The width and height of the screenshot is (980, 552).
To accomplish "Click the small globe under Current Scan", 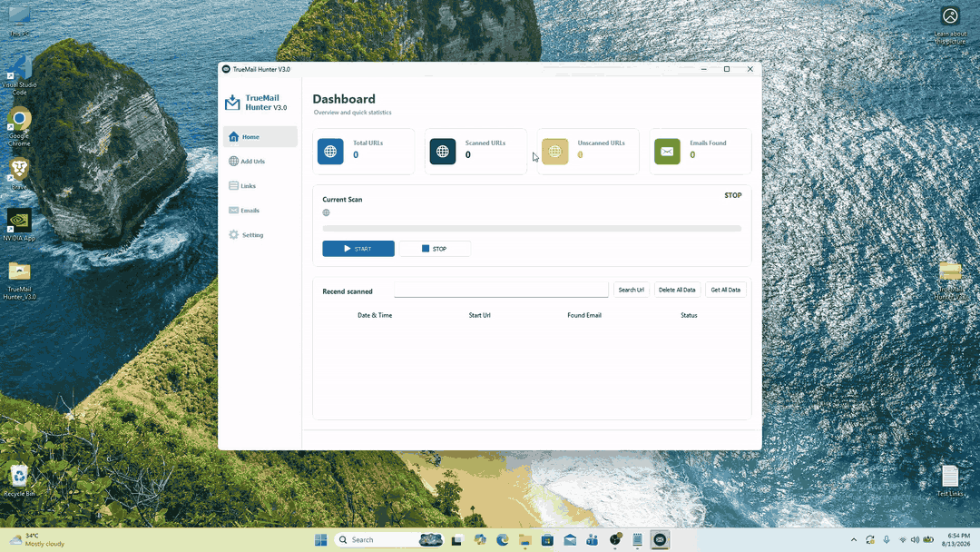I will point(327,212).
